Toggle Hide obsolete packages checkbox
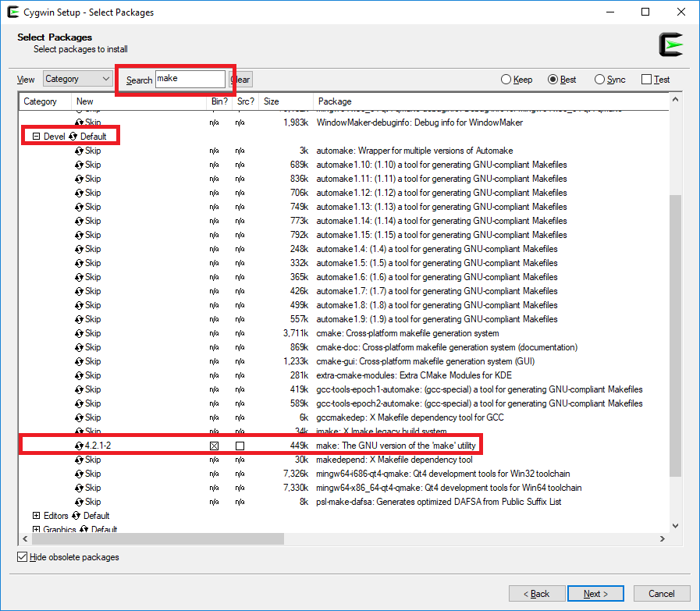 (22, 557)
